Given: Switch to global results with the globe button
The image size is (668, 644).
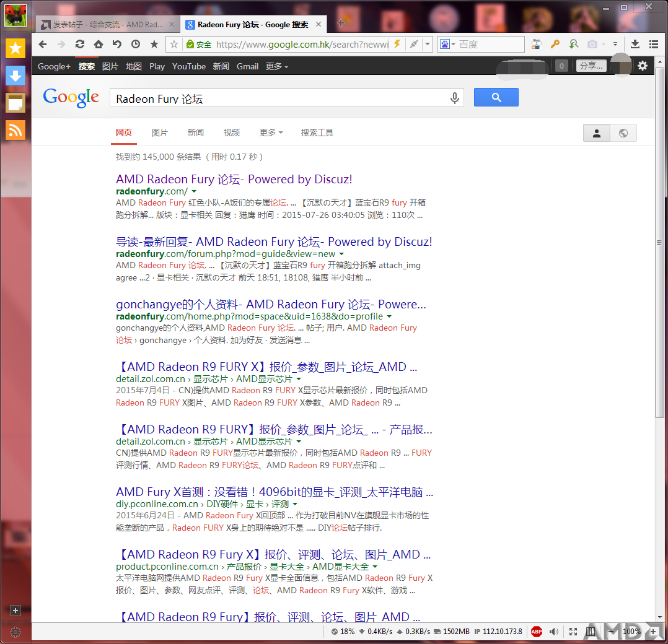Looking at the screenshot, I should click(623, 133).
